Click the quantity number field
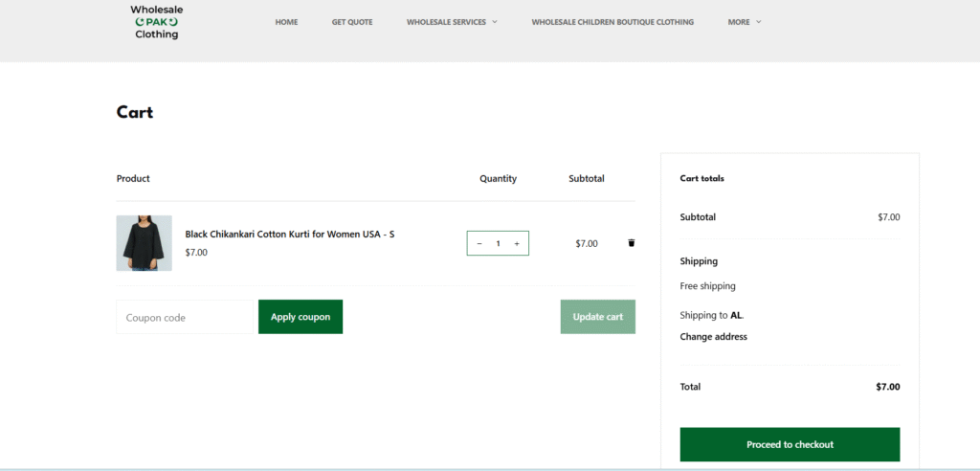 pos(498,243)
